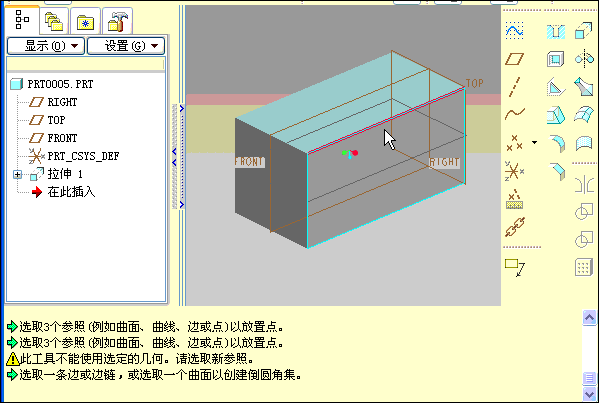599x403 pixels.
Task: Open the Hole tool
Action: point(555,31)
